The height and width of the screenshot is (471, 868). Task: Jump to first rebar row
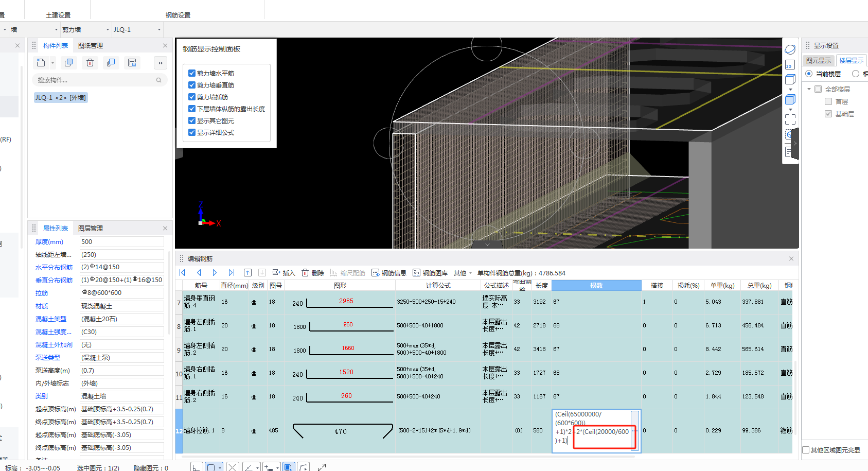tap(183, 273)
